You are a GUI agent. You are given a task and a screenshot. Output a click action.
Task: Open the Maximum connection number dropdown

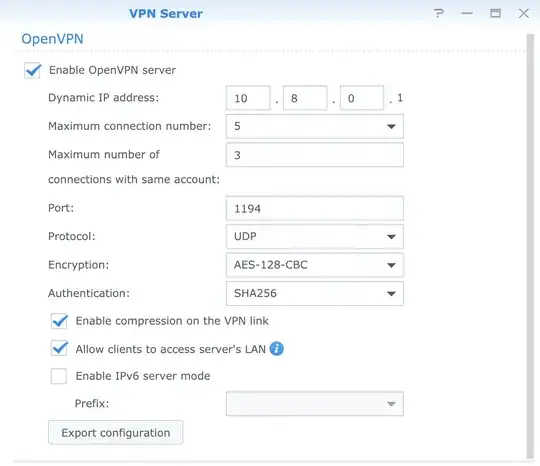tap(315, 126)
